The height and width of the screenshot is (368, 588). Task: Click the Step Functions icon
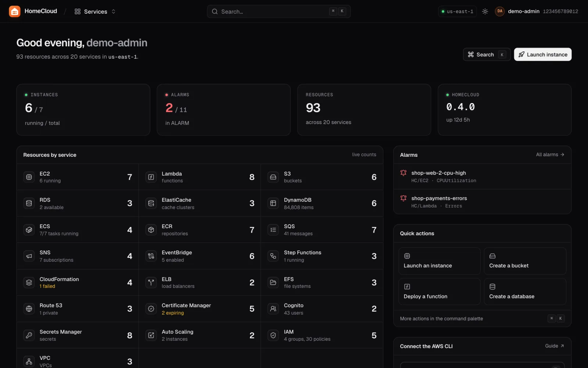pyautogui.click(x=273, y=256)
